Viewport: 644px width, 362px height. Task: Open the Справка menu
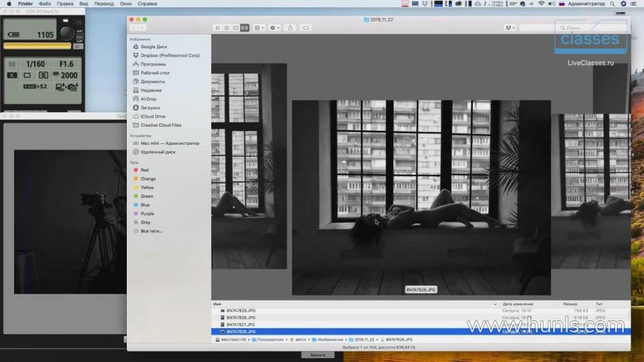point(147,4)
